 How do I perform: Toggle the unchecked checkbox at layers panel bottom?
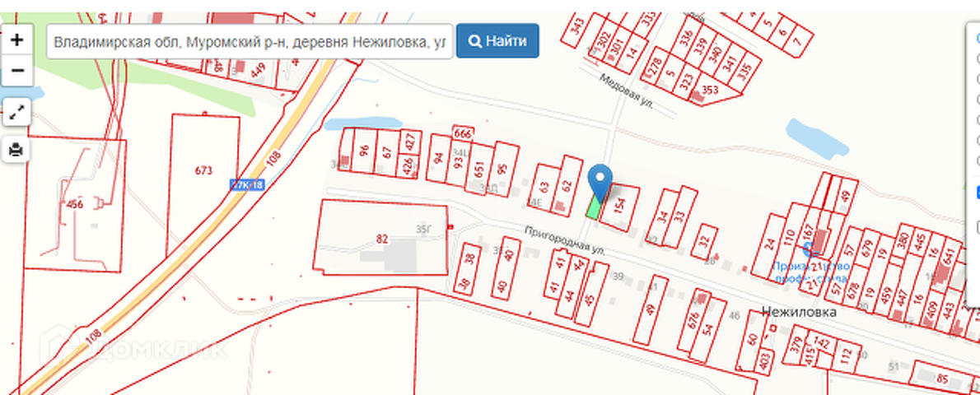click(x=978, y=226)
